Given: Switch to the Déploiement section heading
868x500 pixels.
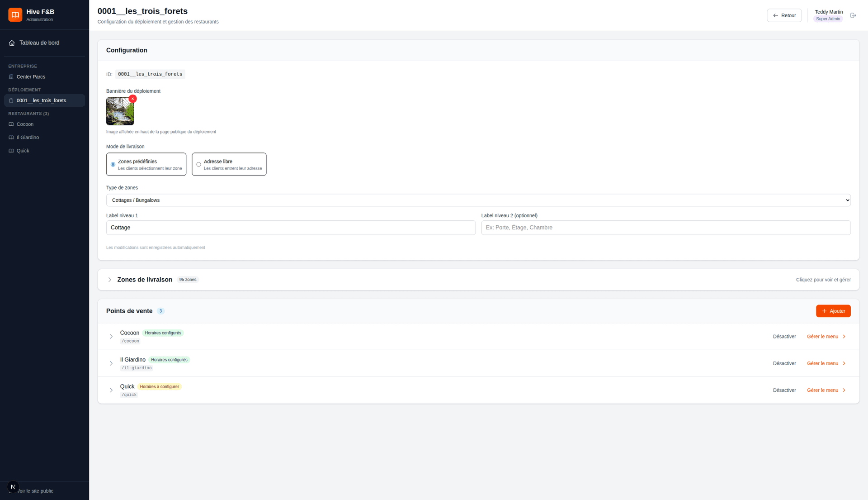Looking at the screenshot, I should pos(25,90).
